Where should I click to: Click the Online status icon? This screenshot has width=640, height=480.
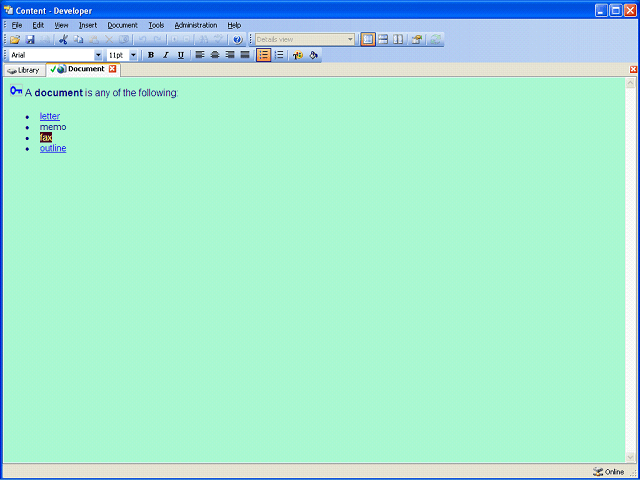click(598, 472)
